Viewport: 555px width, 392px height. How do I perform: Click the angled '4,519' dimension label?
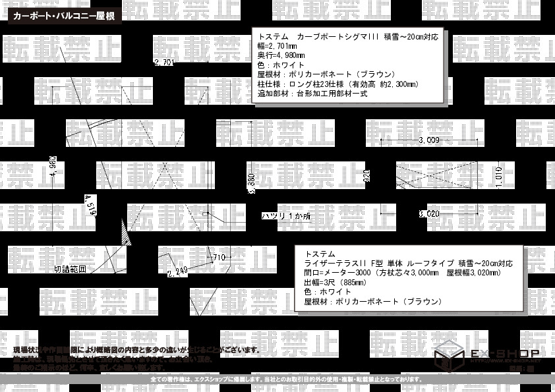click(90, 205)
